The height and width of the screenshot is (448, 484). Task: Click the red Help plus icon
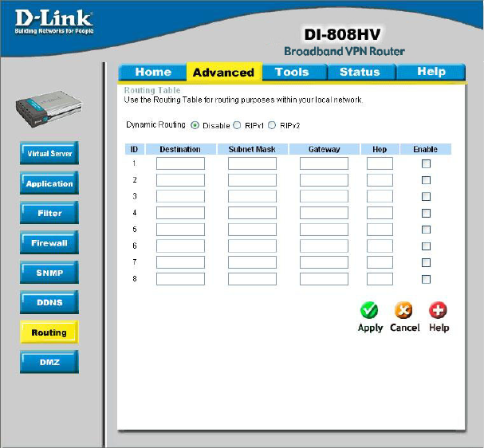point(438,310)
